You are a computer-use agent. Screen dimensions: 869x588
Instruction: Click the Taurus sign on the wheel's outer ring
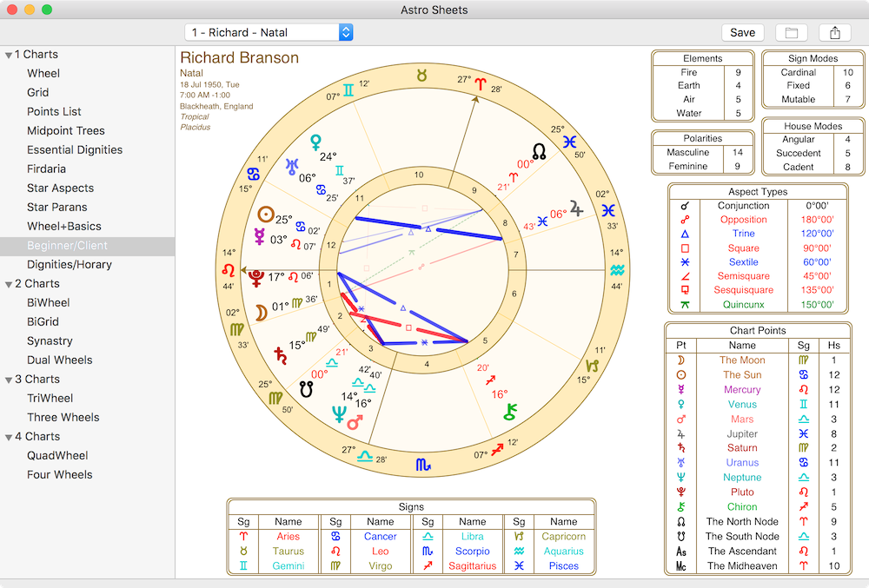coord(421,76)
